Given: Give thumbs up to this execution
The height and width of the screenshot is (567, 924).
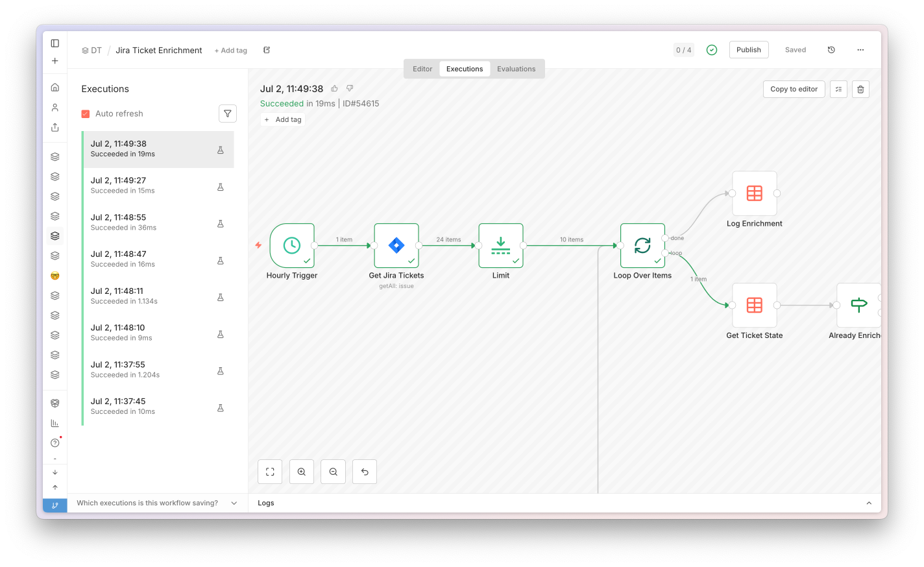Looking at the screenshot, I should (334, 88).
